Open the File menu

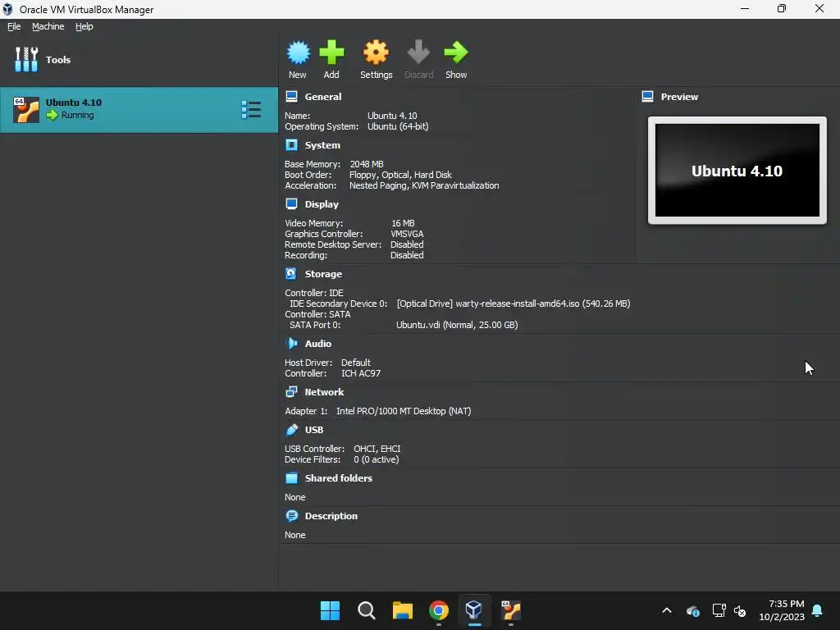tap(14, 26)
